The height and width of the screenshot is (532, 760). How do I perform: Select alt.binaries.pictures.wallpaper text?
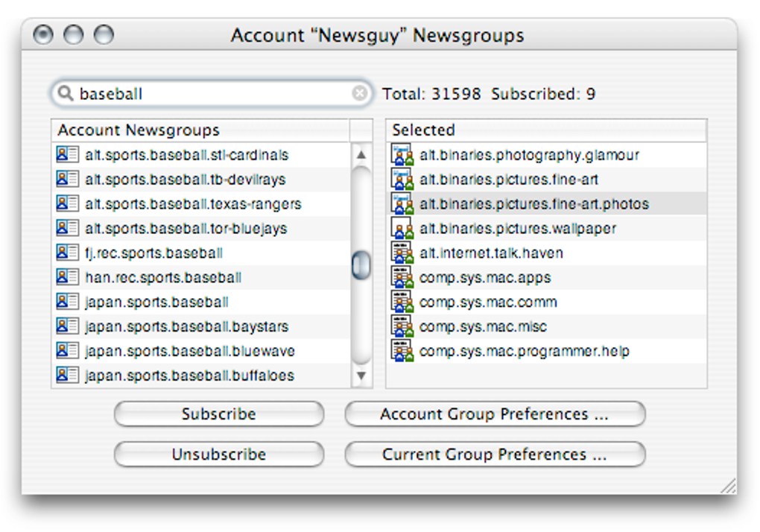pyautogui.click(x=518, y=228)
